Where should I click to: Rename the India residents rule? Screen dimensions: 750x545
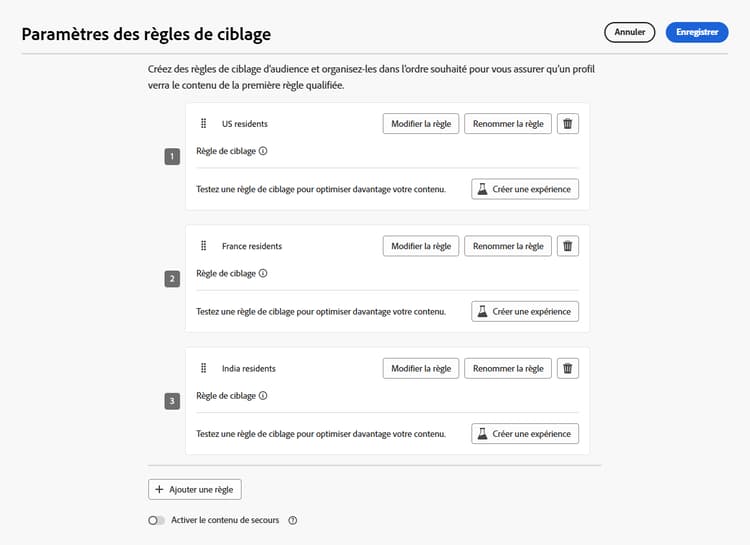point(508,368)
